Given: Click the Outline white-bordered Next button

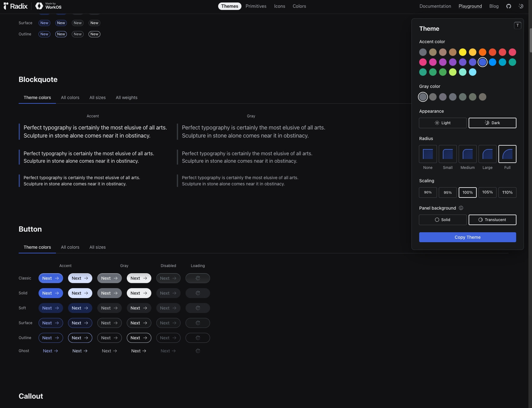Looking at the screenshot, I should click(139, 338).
